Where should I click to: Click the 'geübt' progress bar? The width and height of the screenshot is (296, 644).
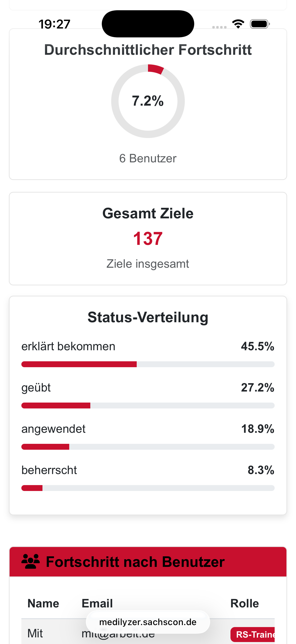(x=148, y=406)
